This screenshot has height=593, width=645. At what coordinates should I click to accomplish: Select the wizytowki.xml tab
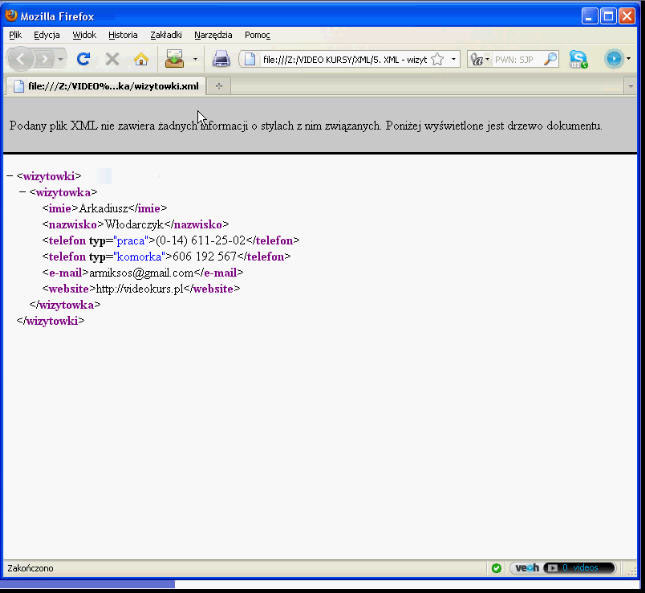coord(106,86)
